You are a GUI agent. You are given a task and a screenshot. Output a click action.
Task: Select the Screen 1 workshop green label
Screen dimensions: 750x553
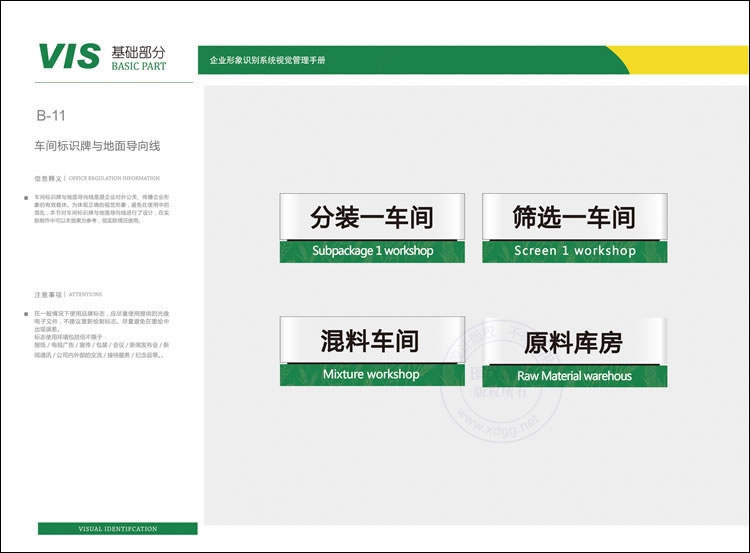pos(574,251)
